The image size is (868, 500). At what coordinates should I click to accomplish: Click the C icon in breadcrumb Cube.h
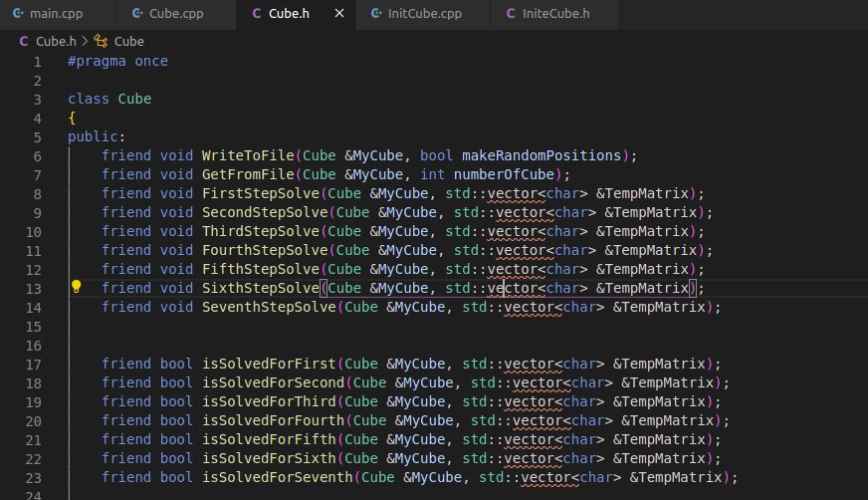pos(24,42)
